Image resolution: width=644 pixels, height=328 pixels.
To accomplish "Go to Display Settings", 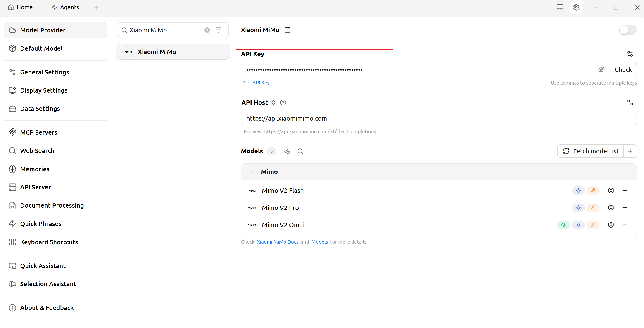I will [x=55, y=90].
